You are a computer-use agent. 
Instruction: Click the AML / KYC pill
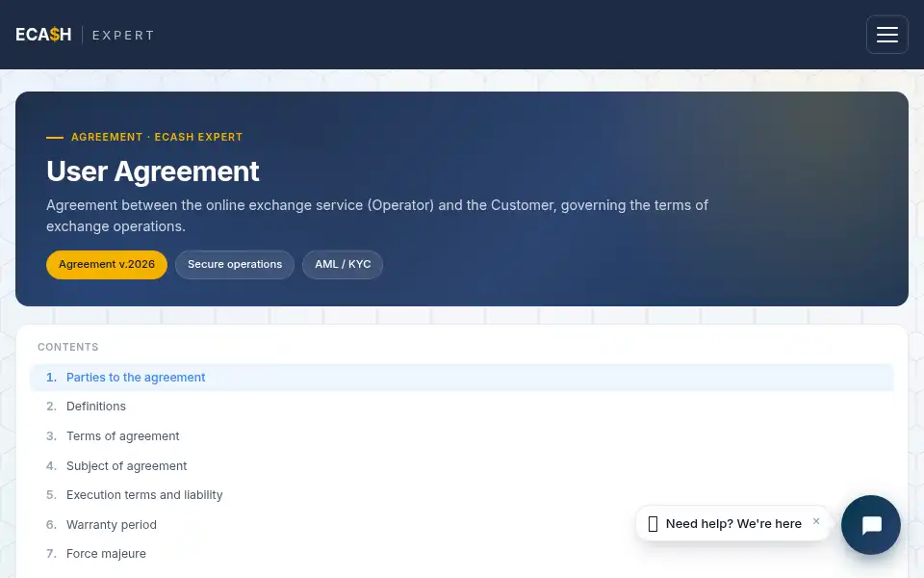click(343, 264)
